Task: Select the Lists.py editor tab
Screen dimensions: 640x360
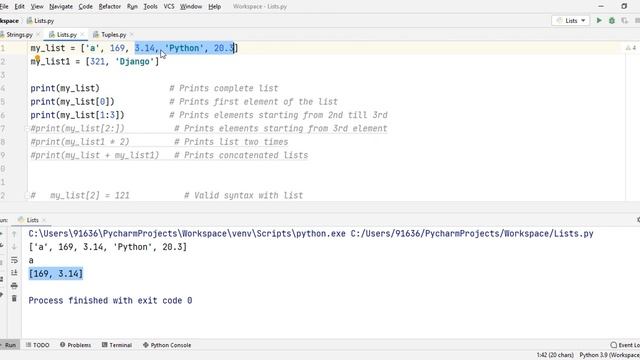Action: click(67, 35)
